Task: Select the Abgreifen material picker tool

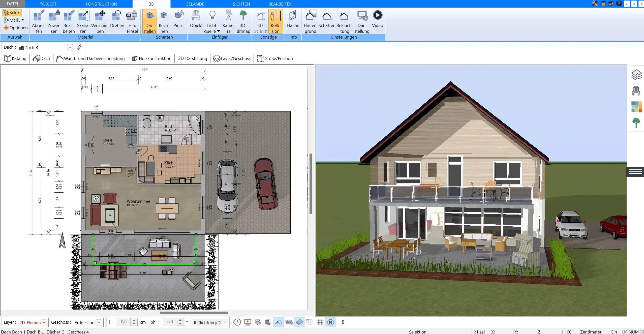Action: (39, 21)
